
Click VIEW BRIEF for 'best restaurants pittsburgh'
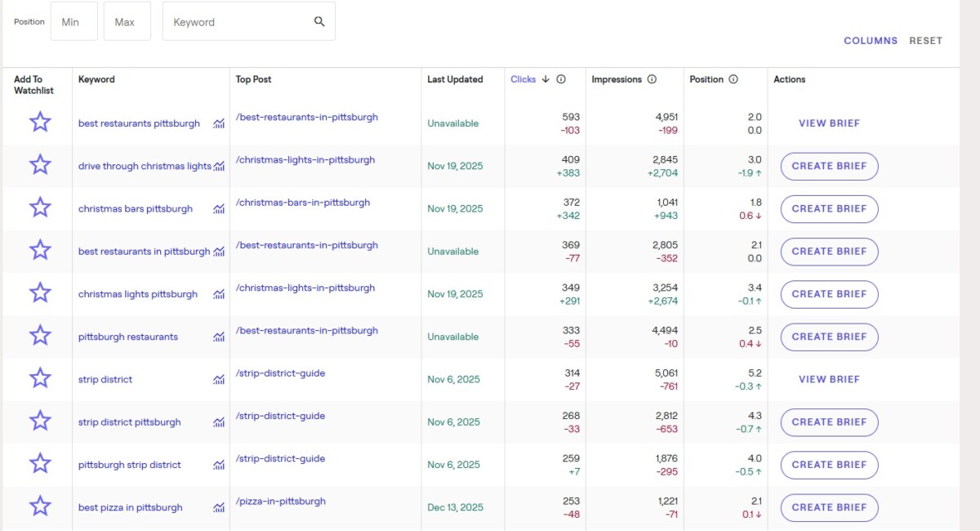click(x=829, y=123)
